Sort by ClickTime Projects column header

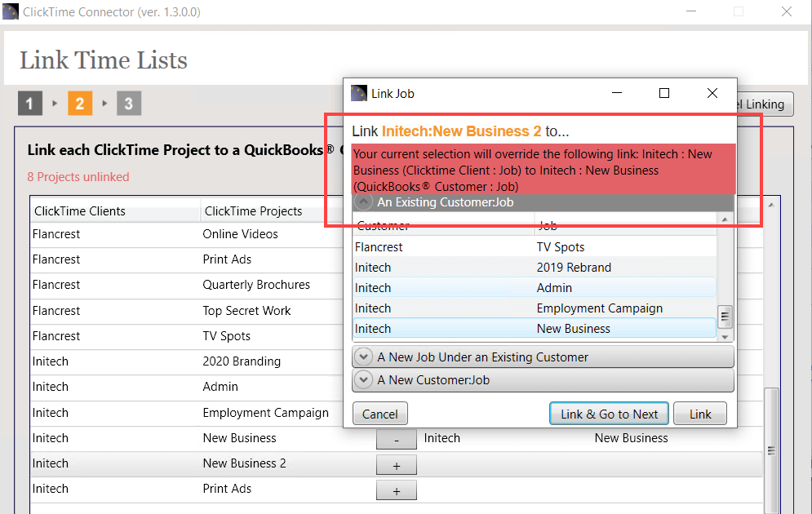[273, 210]
